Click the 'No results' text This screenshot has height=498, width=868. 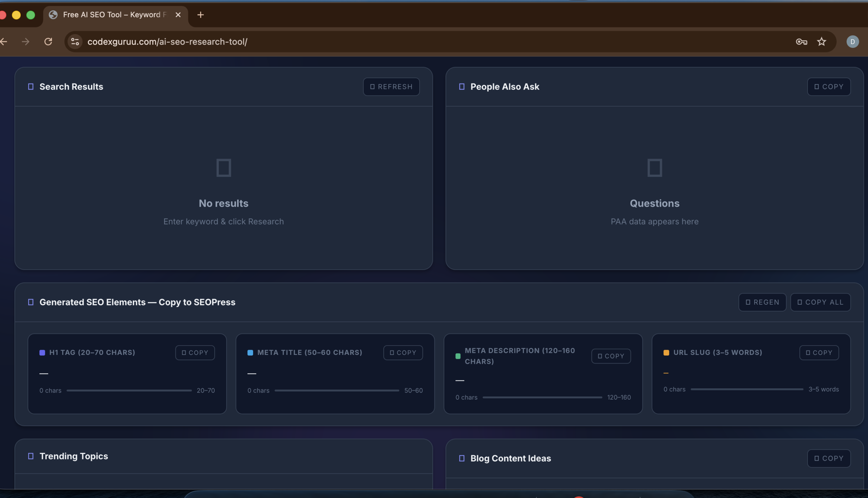click(224, 203)
